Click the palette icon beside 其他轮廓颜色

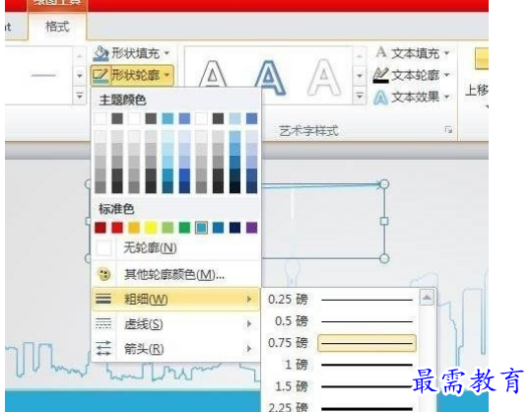tap(103, 274)
